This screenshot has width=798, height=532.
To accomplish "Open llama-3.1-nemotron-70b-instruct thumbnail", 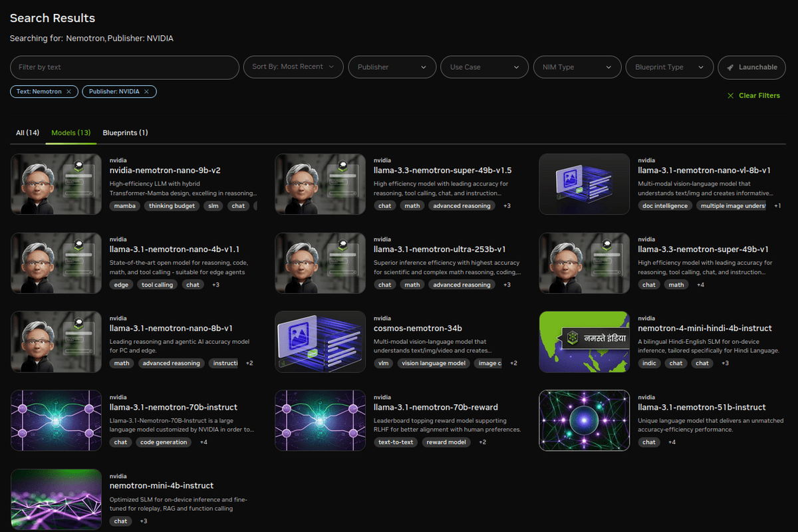I will click(x=57, y=420).
